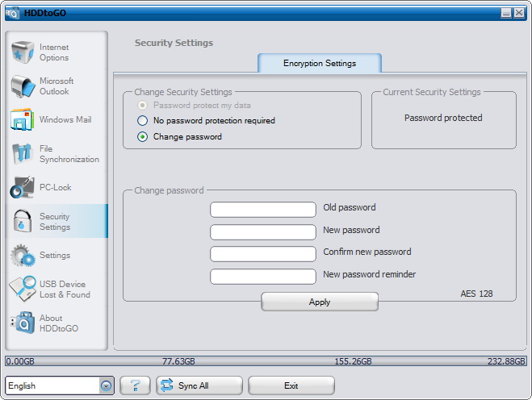Select the Microsoft Outlook icon
This screenshot has height=400, width=532.
(x=23, y=86)
